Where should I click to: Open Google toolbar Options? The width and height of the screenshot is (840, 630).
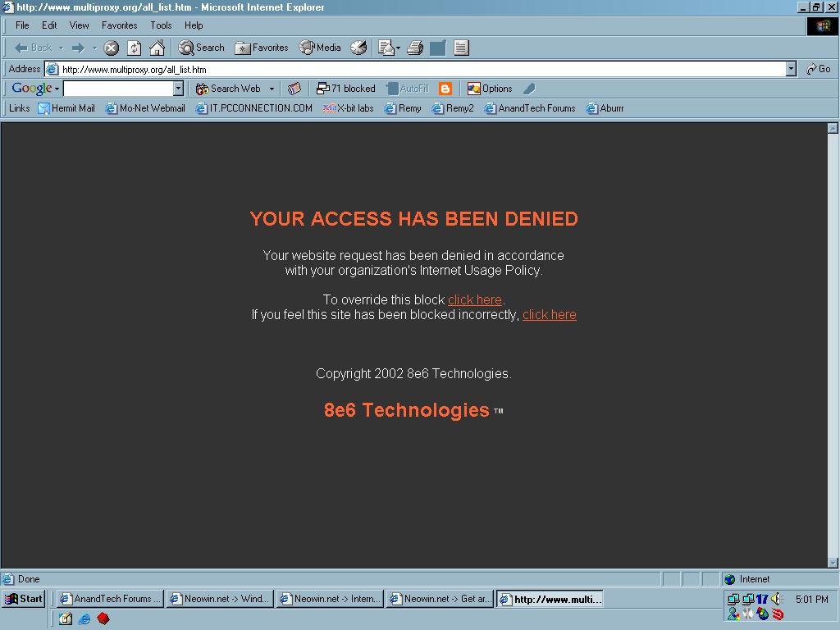click(490, 89)
